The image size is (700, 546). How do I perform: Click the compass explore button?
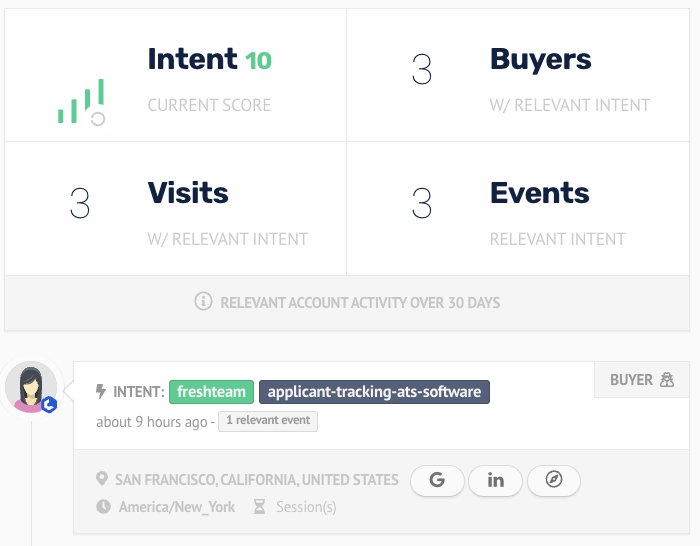(554, 480)
